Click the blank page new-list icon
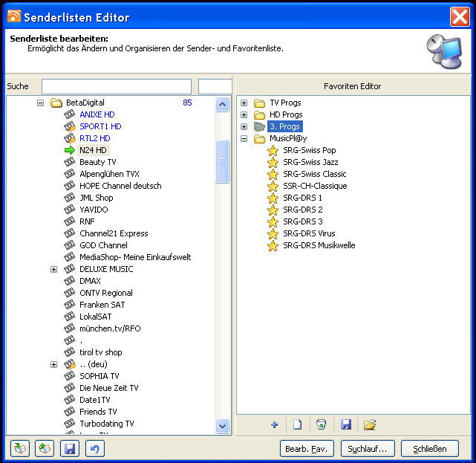Image resolution: width=476 pixels, height=463 pixels. (297, 424)
